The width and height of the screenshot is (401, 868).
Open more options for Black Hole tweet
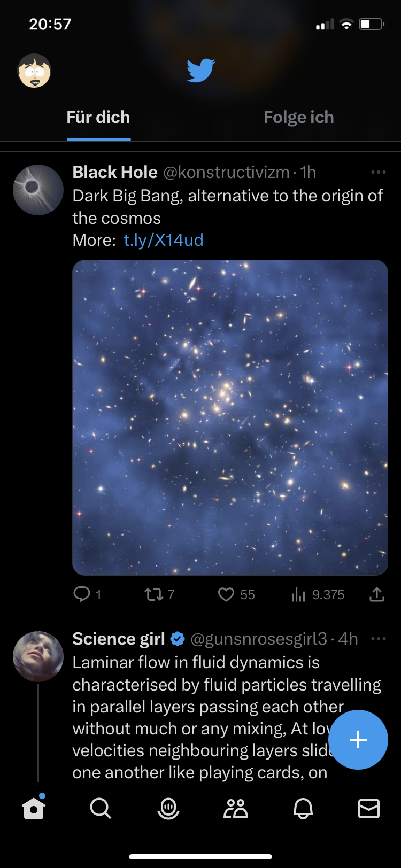pos(378,172)
